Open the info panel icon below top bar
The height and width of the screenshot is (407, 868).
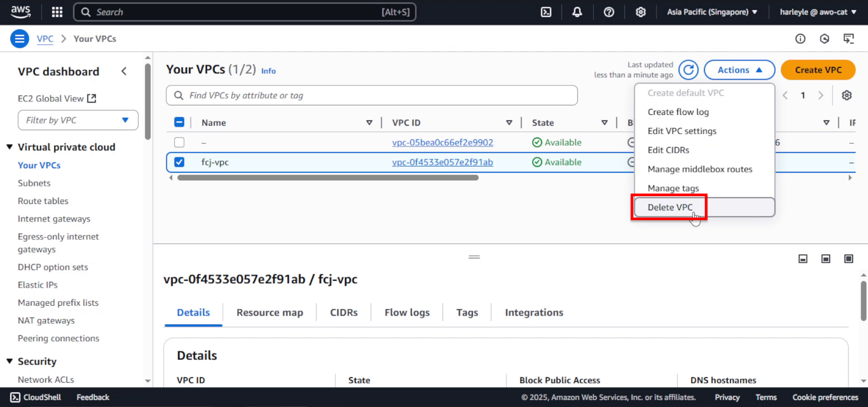pos(800,39)
